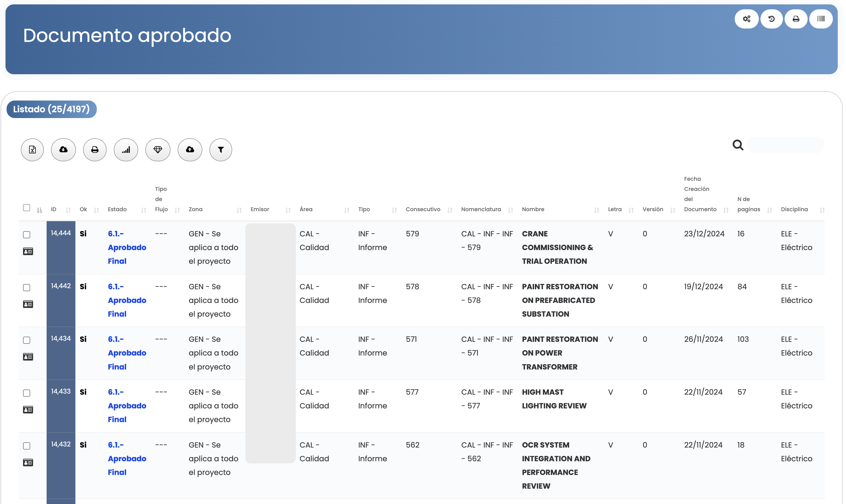Select the checkbox for document 14,432
The width and height of the screenshot is (846, 504).
tap(27, 446)
